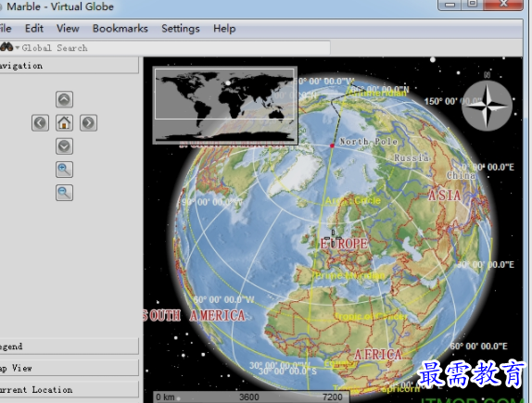Open the search type dropdown arrow
Image resolution: width=532 pixels, height=403 pixels.
point(18,48)
